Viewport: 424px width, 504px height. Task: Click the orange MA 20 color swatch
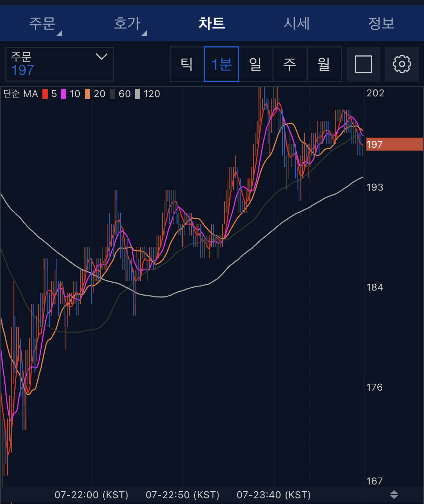[x=88, y=94]
